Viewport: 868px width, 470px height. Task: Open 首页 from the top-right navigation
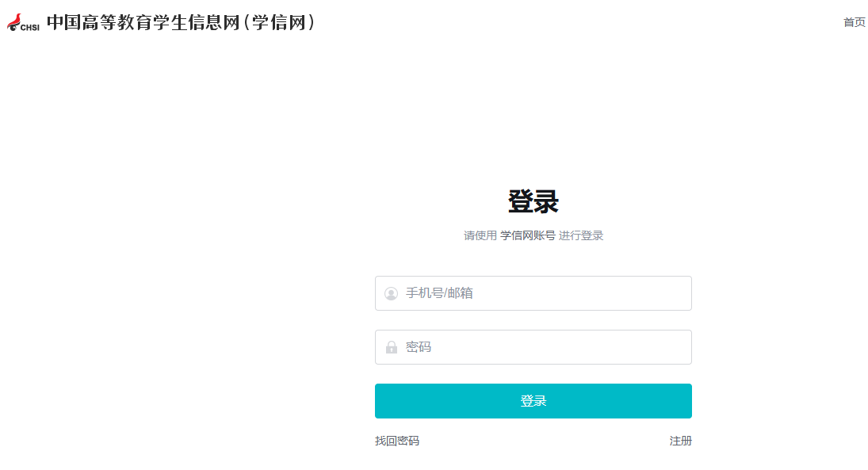pyautogui.click(x=854, y=22)
